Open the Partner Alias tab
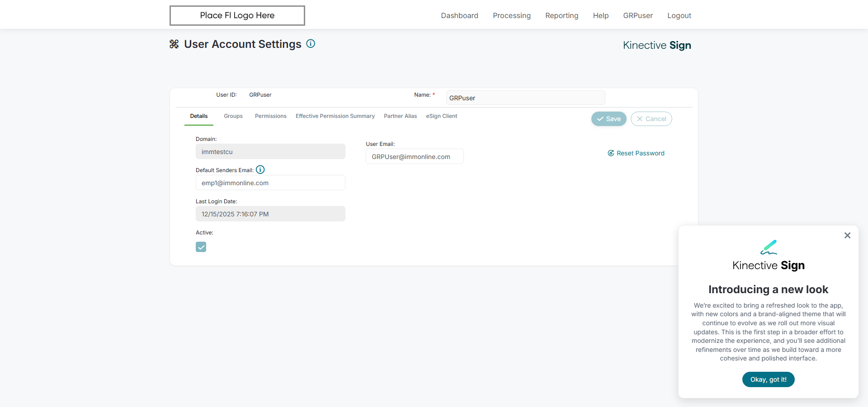 (401, 116)
